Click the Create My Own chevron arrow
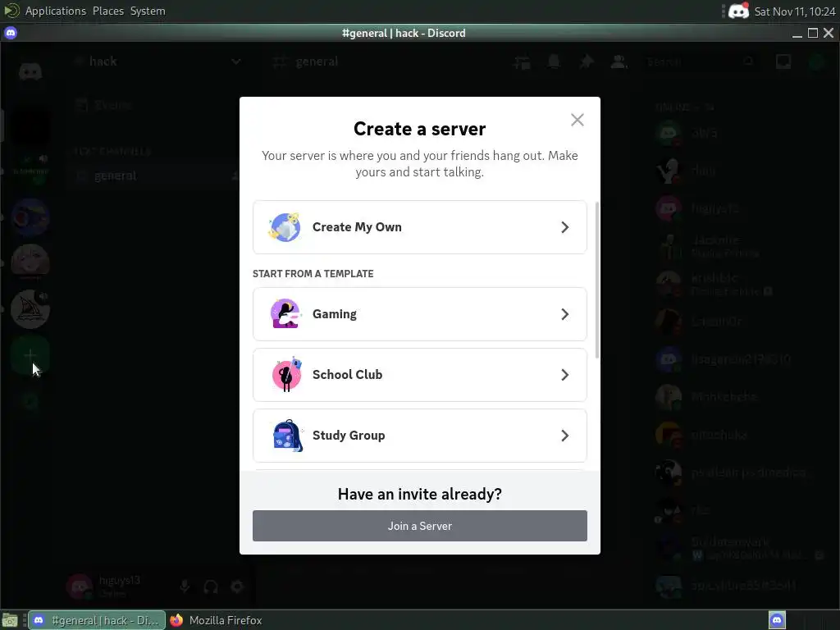The height and width of the screenshot is (630, 840). (x=564, y=227)
